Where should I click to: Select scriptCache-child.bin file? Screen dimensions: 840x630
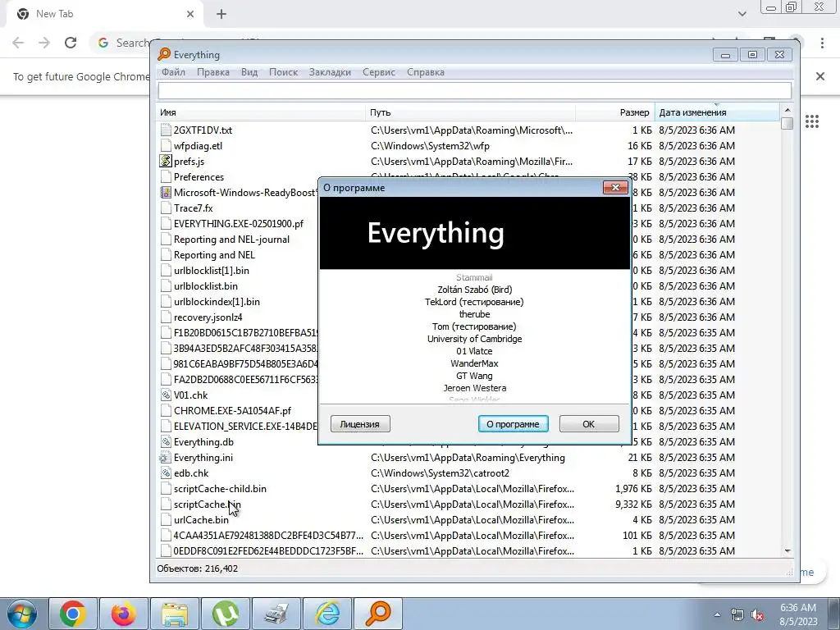click(x=220, y=489)
